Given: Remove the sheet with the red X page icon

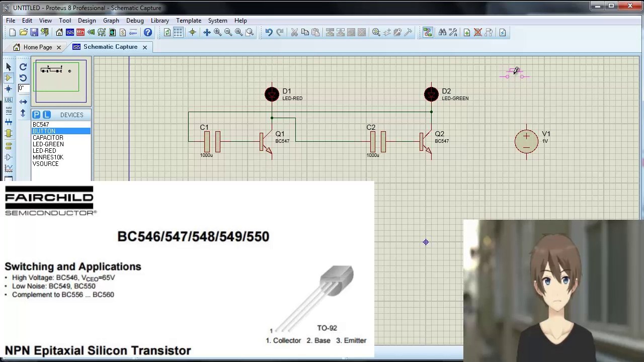Looking at the screenshot, I should (x=477, y=33).
